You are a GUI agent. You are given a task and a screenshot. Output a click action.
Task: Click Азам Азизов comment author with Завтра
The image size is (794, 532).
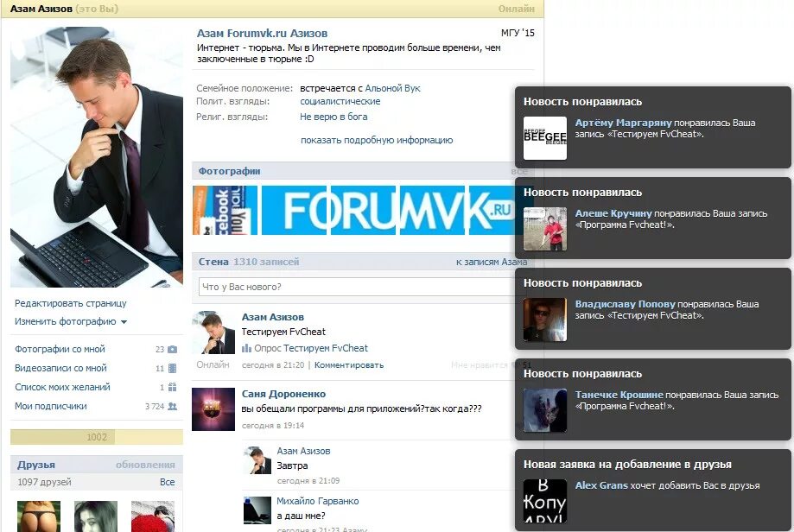(x=303, y=451)
